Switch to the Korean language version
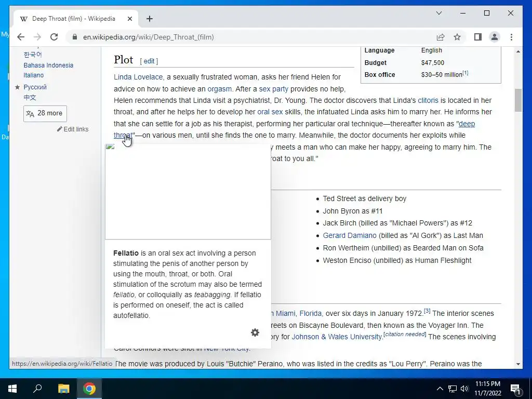Image resolution: width=532 pixels, height=399 pixels. [x=33, y=55]
